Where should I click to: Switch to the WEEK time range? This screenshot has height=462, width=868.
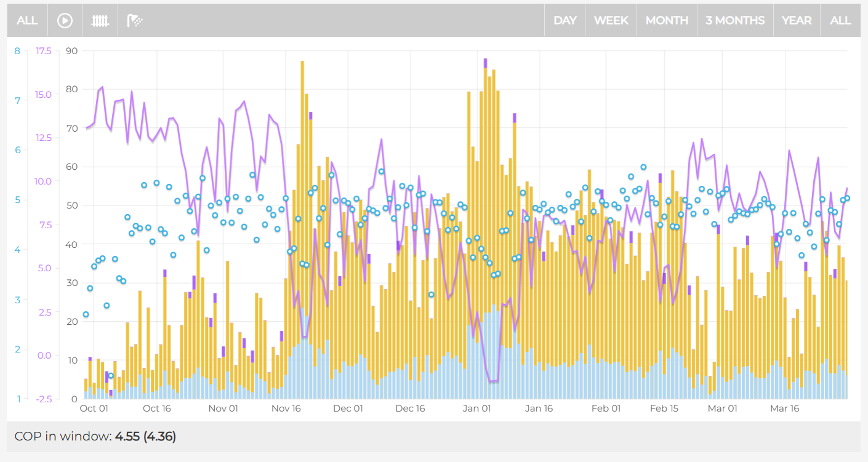coord(611,20)
